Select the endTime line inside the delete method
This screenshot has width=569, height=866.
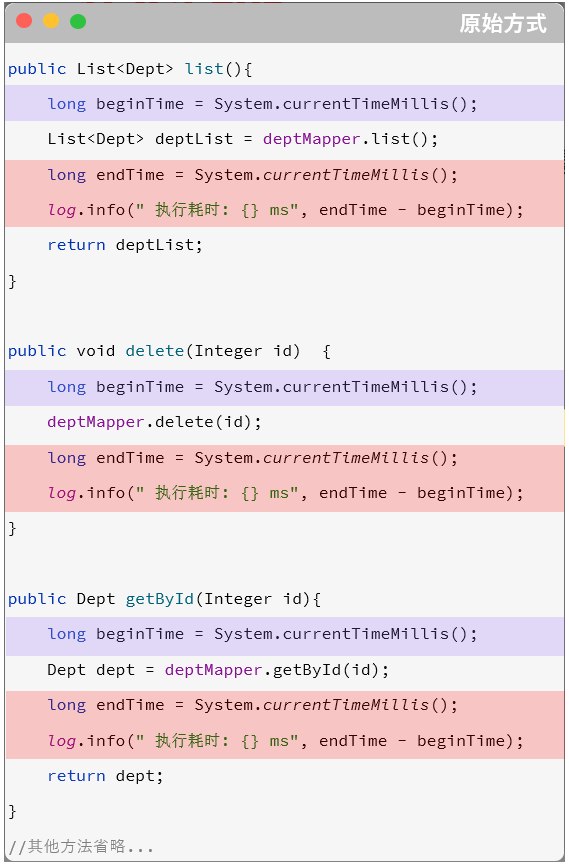[252, 458]
